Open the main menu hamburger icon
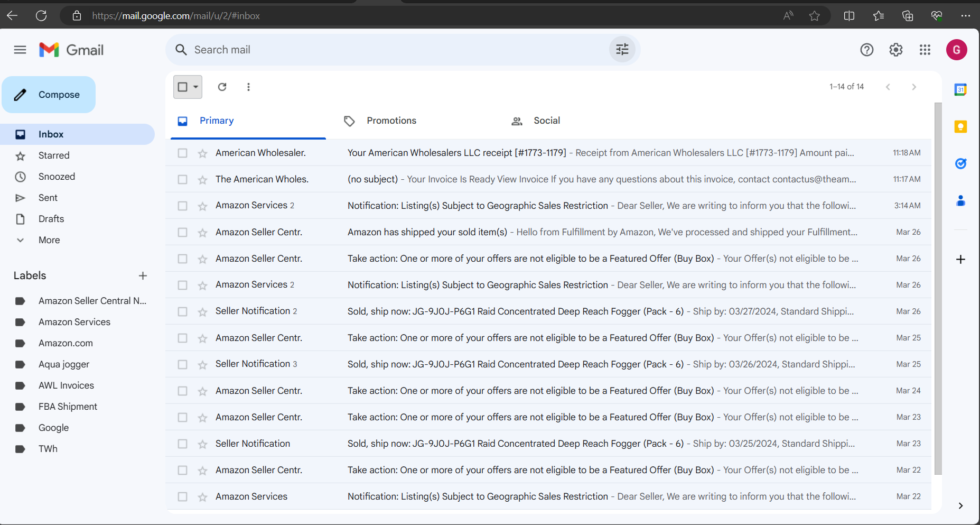The height and width of the screenshot is (525, 980). (20, 50)
